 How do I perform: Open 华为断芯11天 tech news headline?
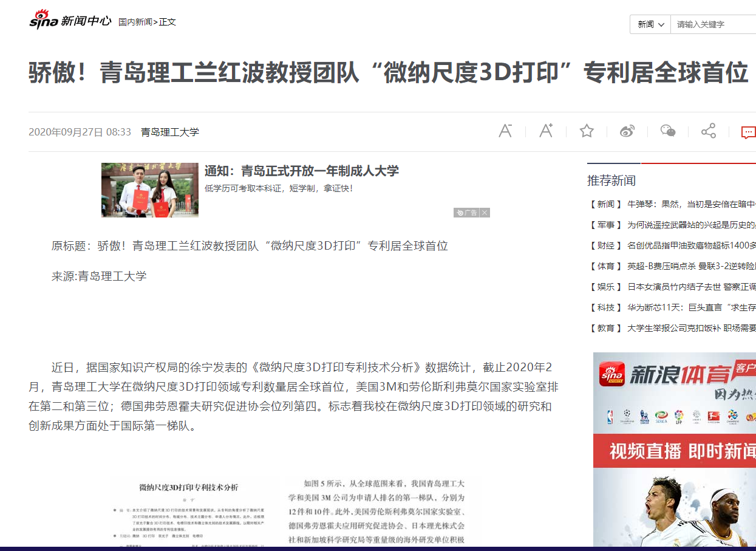pos(691,307)
